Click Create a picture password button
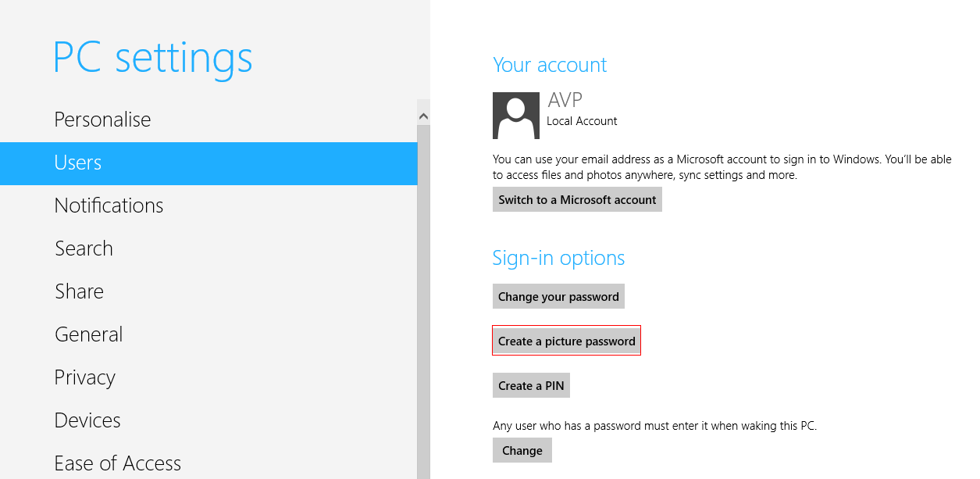Image resolution: width=980 pixels, height=479 pixels. click(566, 341)
